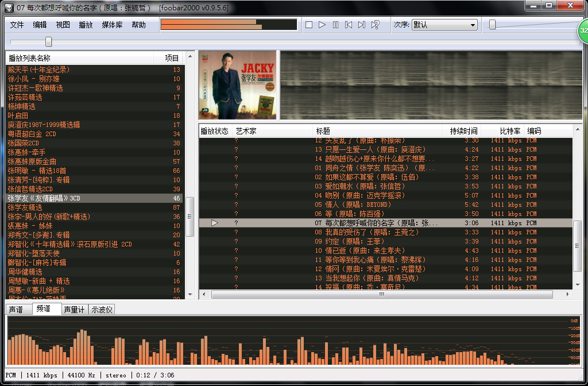Click the scroll down arrow of playlist list
This screenshot has height=386, width=588.
[189, 295]
